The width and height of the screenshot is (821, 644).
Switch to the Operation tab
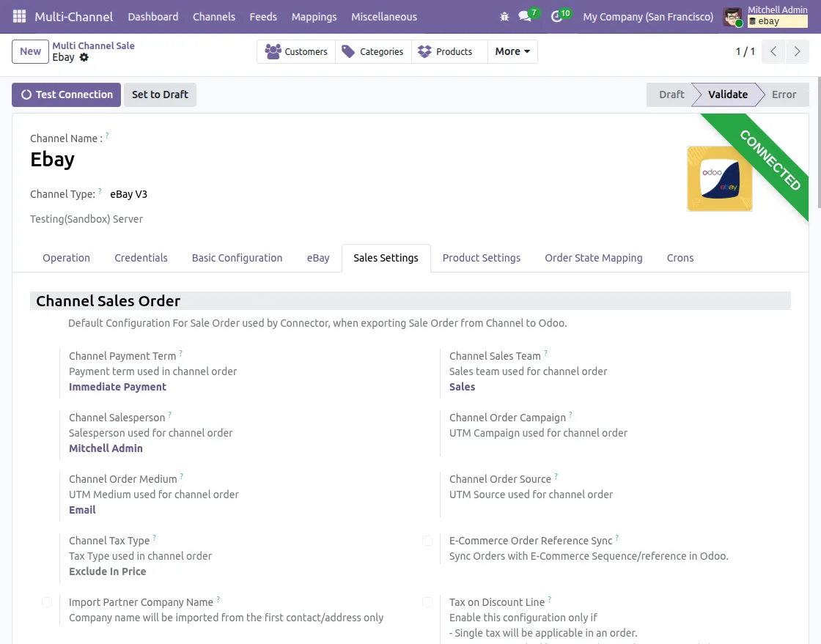(x=66, y=258)
